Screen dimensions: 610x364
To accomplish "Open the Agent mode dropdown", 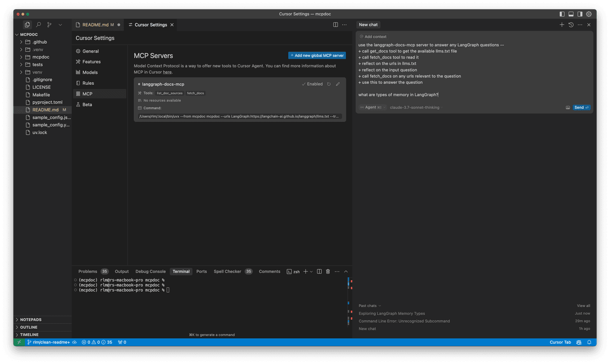I will click(372, 107).
